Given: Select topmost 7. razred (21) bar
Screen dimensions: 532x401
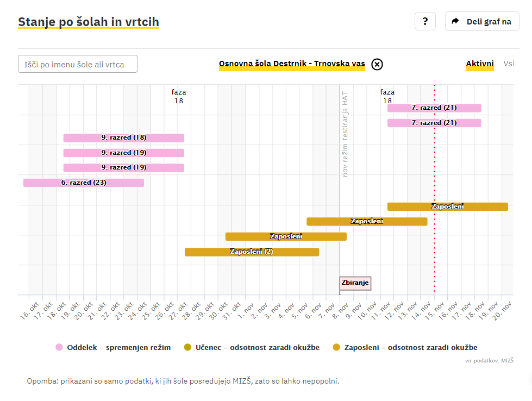Looking at the screenshot, I should [x=434, y=108].
